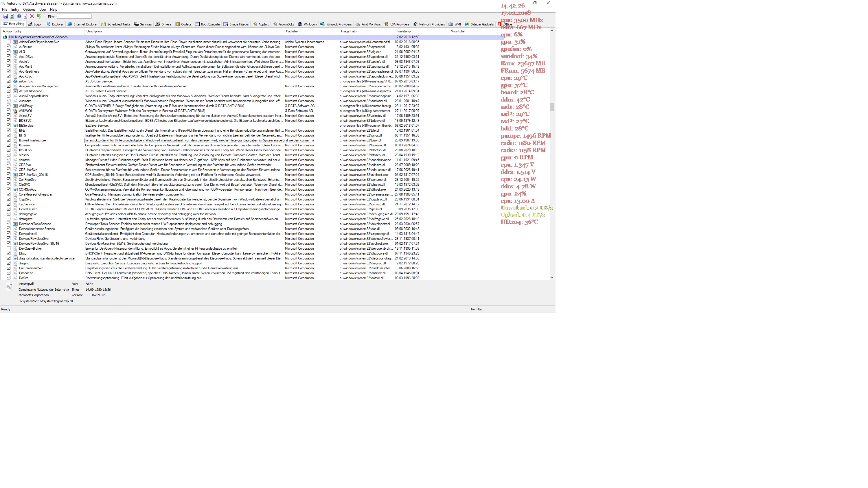The width and height of the screenshot is (868, 488).
Task: Click the Save toolbar icon
Action: [x=5, y=16]
